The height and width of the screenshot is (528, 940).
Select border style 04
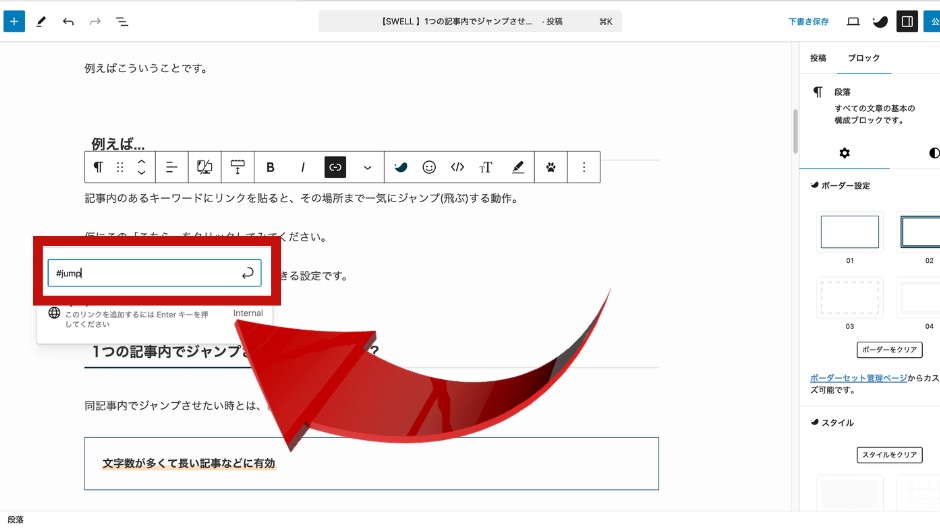pos(920,297)
